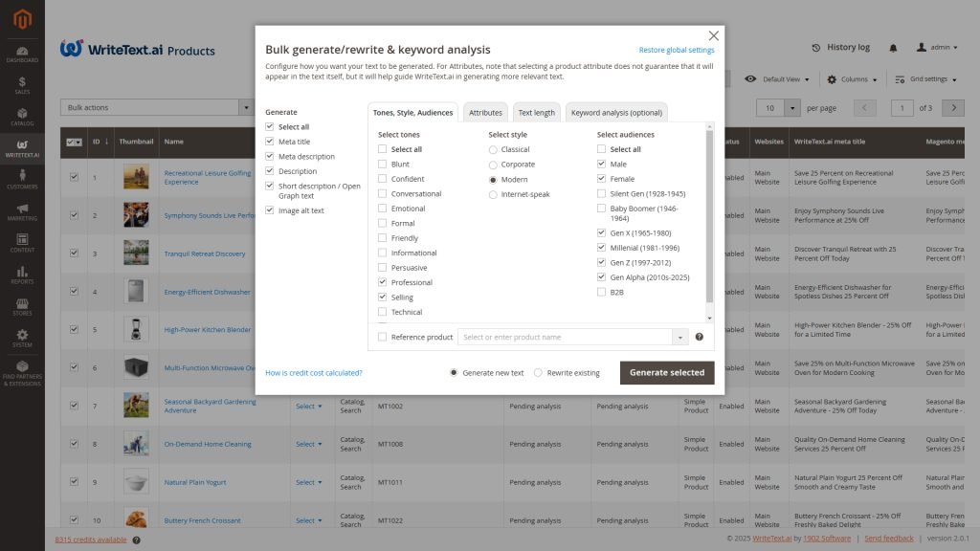Choose the Rewrite existing option
The width and height of the screenshot is (980, 551).
[x=538, y=373]
